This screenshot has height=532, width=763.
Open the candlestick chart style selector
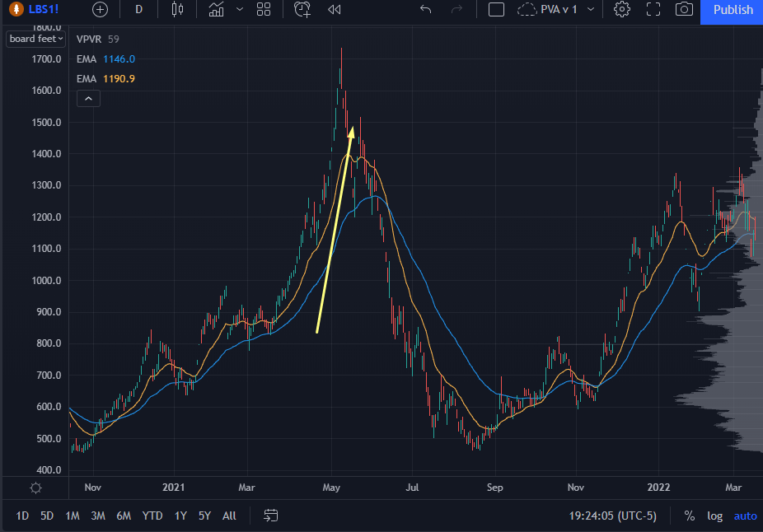(178, 9)
